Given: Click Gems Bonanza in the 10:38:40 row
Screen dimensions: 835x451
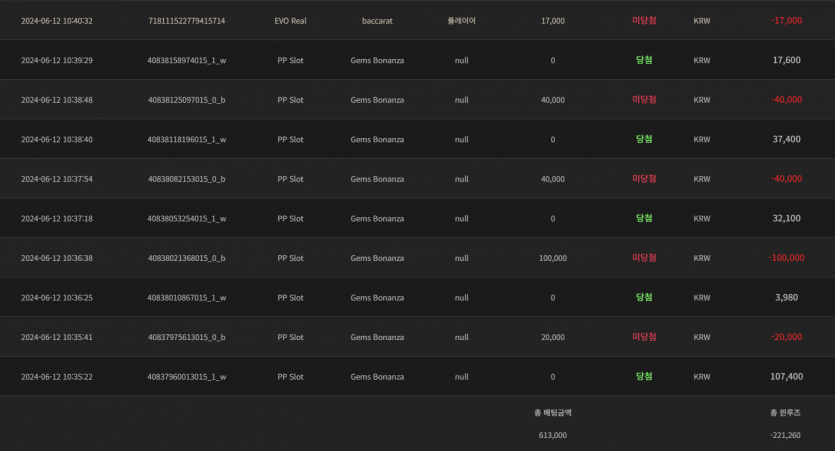Looking at the screenshot, I should tap(377, 139).
